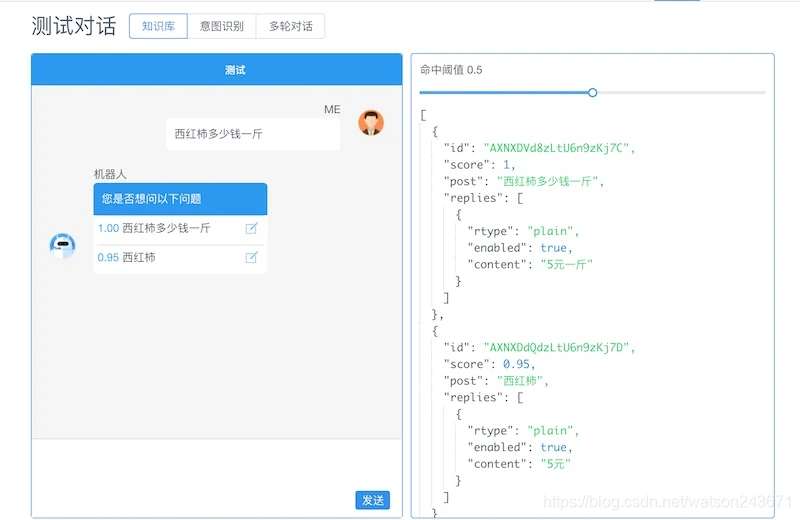Click the 机器人 sender label
This screenshot has height=520, width=800.
click(110, 174)
